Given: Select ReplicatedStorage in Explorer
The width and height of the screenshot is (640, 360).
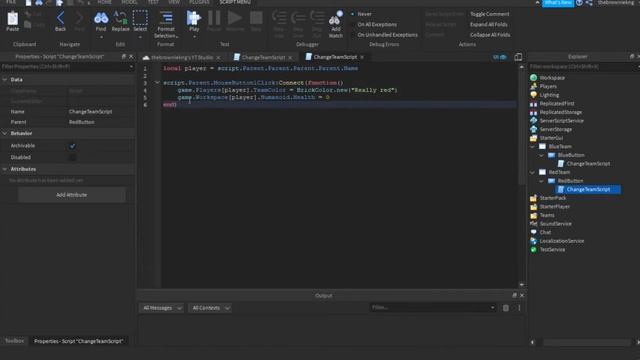Looking at the screenshot, I should coord(560,112).
